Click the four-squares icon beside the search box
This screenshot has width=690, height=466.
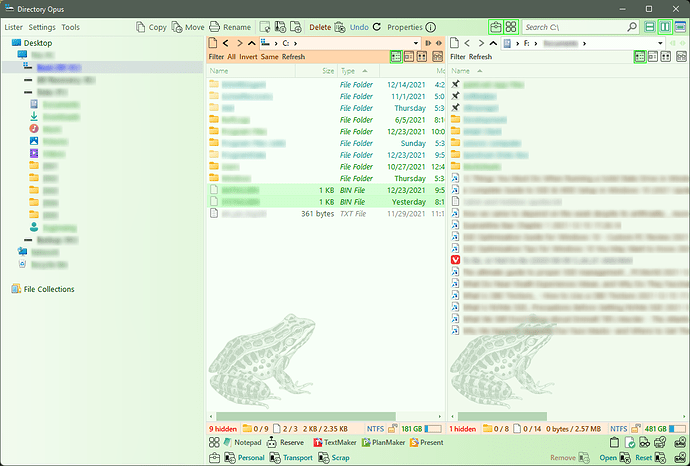[511, 27]
